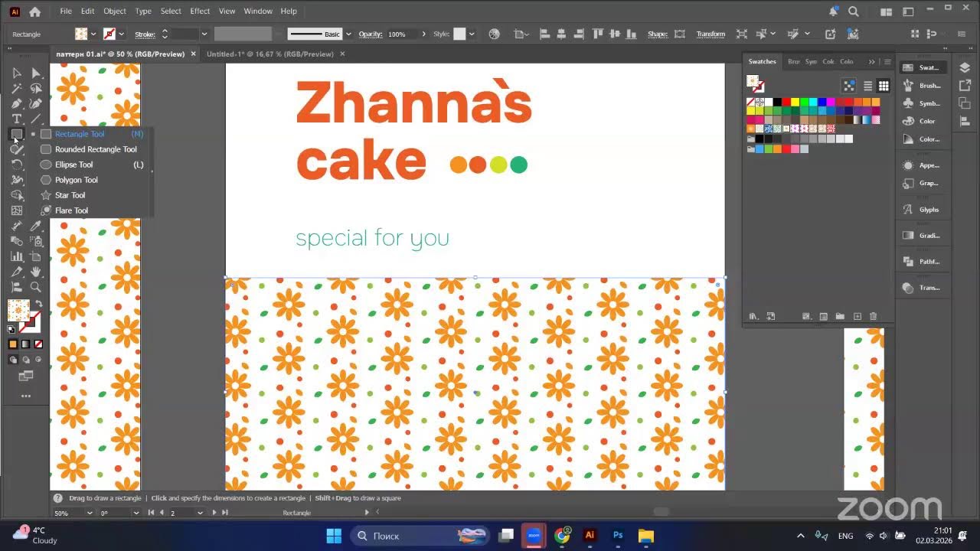Pick the Eyedropper tool

pyautogui.click(x=35, y=226)
